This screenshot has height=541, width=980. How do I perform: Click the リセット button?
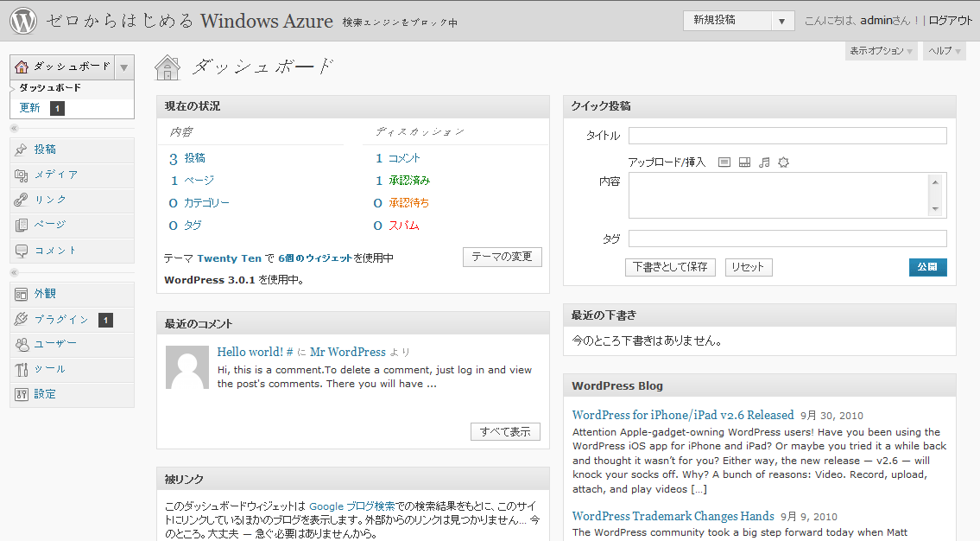point(748,267)
